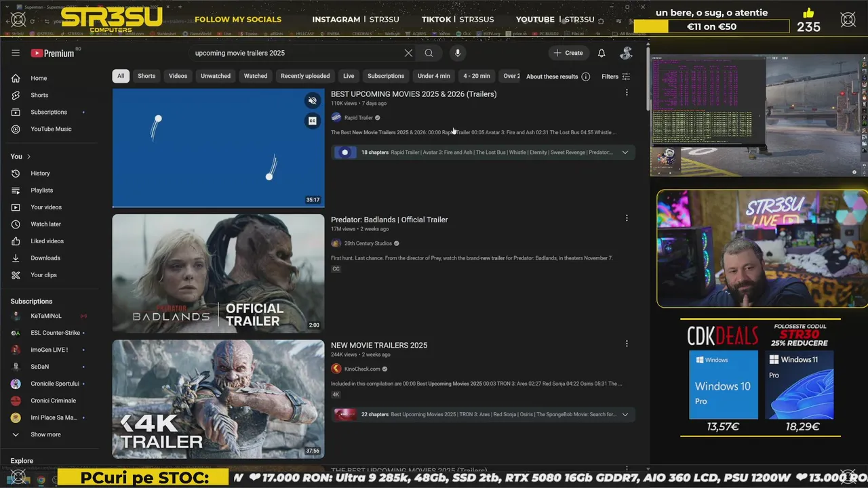Click the Create button
Image resolution: width=868 pixels, height=488 pixels.
pos(568,53)
